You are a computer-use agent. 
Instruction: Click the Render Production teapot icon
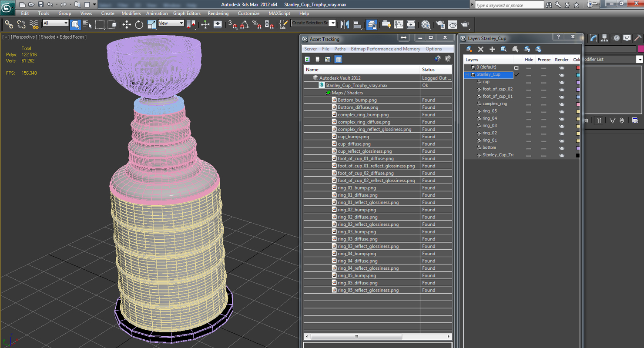(465, 24)
